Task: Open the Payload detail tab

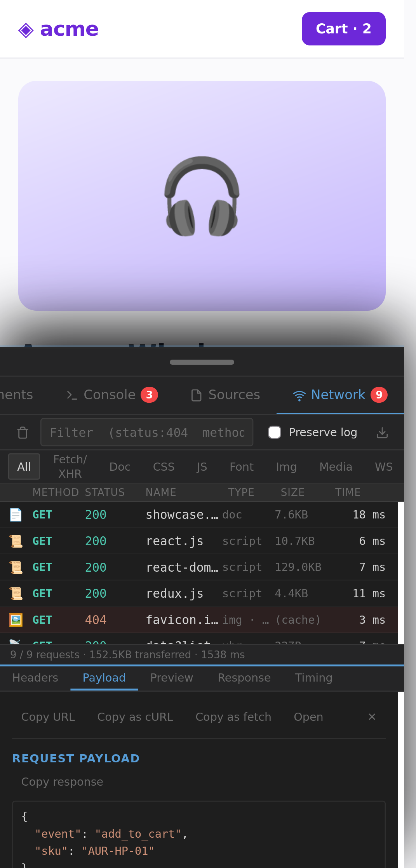Action: (104, 678)
